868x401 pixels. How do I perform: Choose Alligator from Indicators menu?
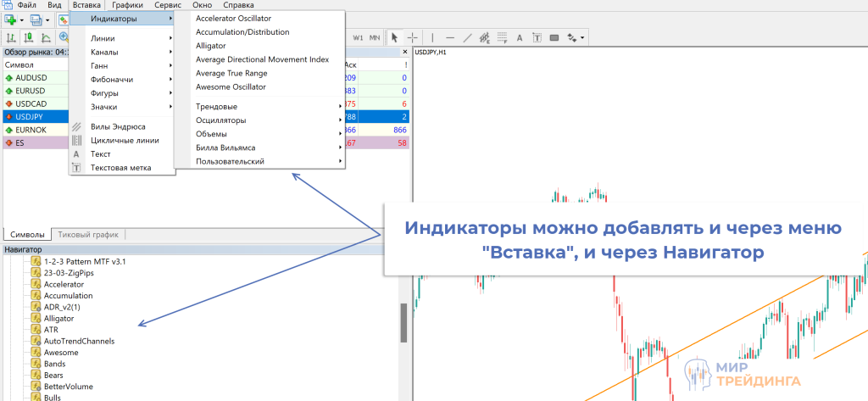point(210,46)
